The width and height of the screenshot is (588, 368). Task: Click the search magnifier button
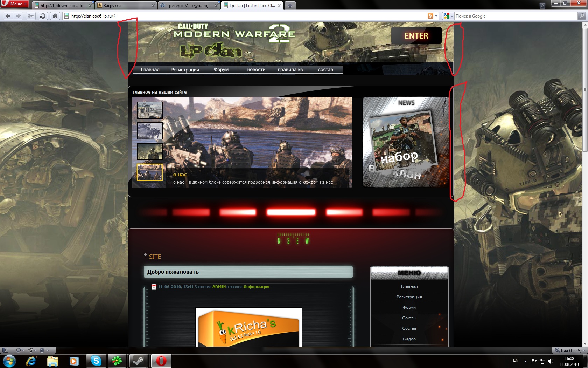pos(581,16)
